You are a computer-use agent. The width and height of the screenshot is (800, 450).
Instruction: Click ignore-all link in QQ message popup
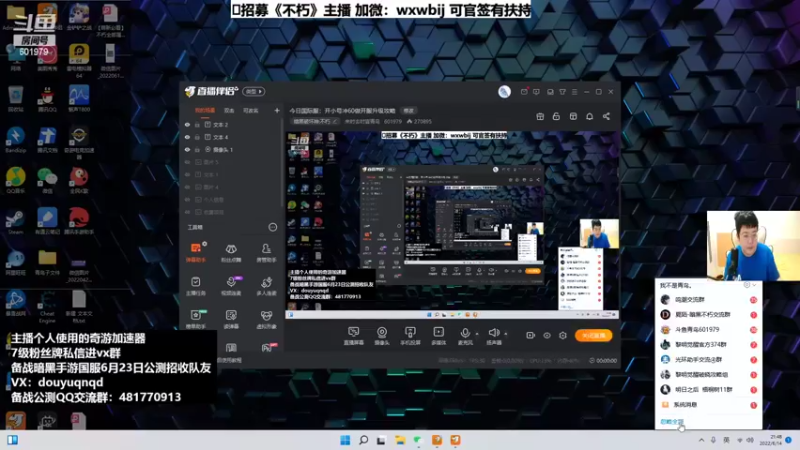[x=671, y=422]
